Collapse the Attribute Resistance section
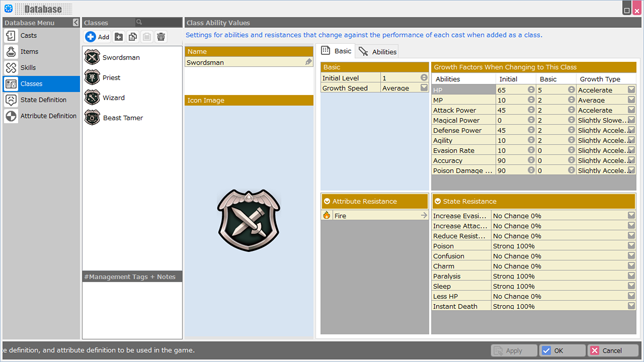This screenshot has height=362, width=644. 327,202
